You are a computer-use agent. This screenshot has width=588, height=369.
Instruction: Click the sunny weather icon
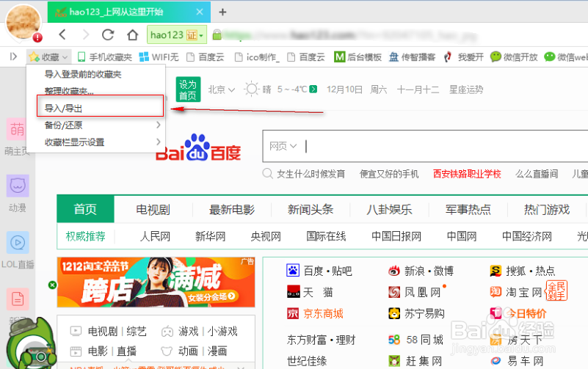(251, 89)
